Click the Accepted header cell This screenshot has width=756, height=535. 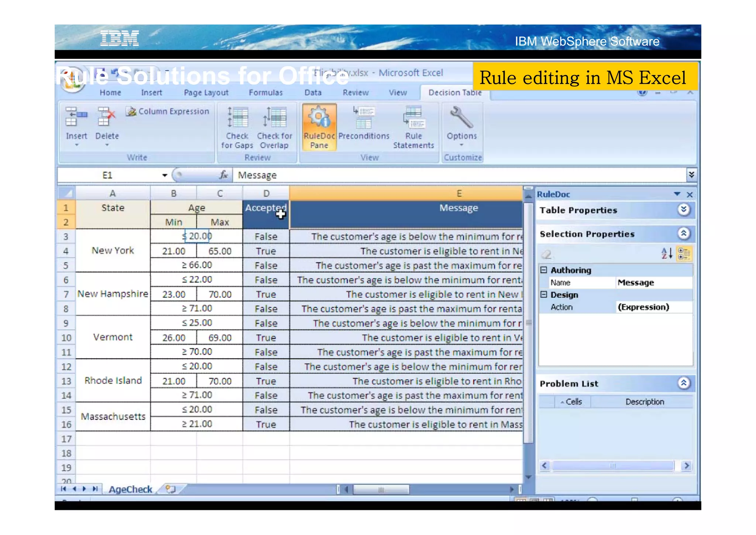pyautogui.click(x=266, y=215)
